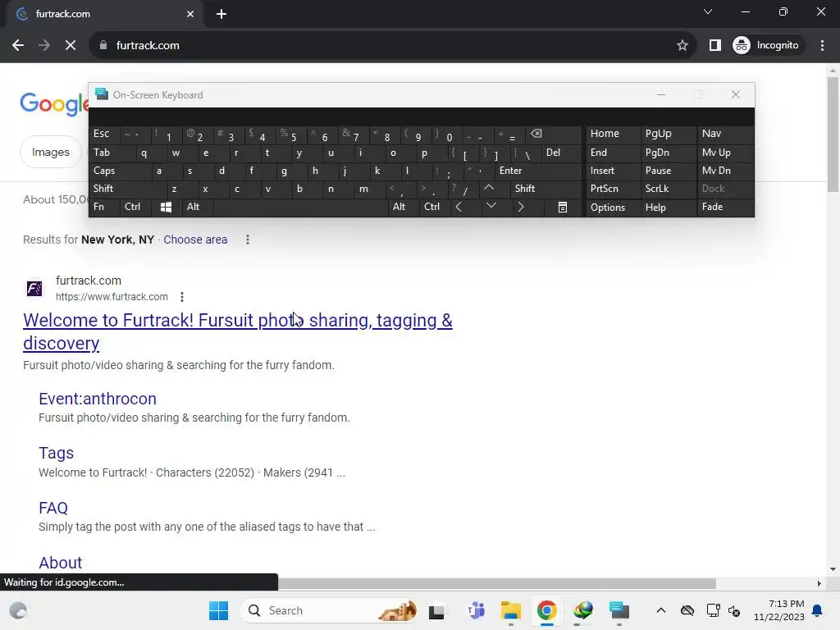Open the side panel icon in Chrome toolbar

[x=714, y=46]
